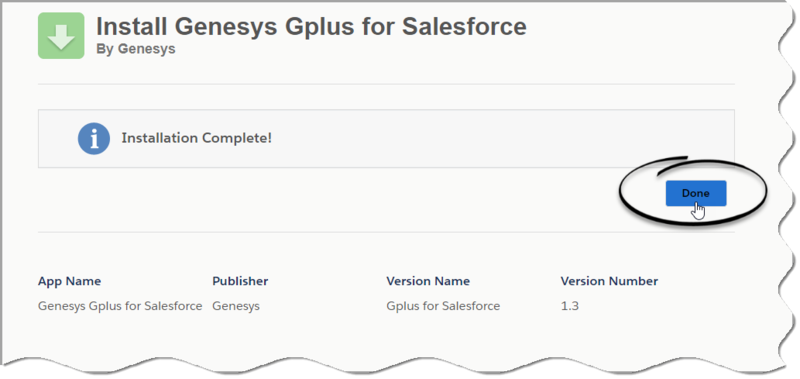Screen dimensions: 800x379
Task: Click the 'App Name' column label
Action: point(69,281)
